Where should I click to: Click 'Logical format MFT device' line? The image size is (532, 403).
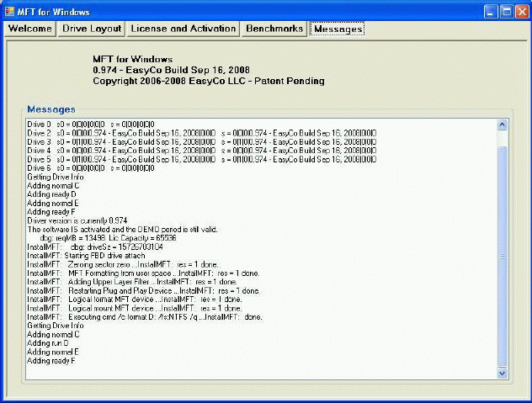tap(135, 300)
